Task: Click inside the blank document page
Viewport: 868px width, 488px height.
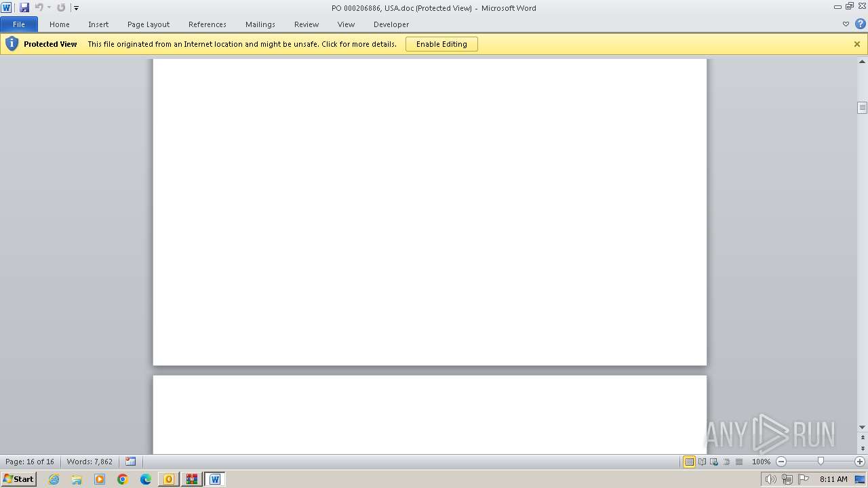Action: pos(430,211)
